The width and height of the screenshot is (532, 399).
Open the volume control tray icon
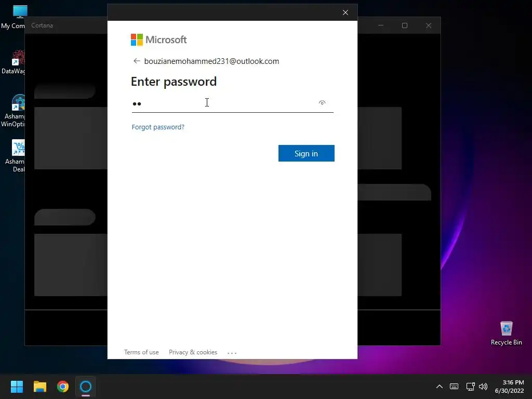(483, 387)
